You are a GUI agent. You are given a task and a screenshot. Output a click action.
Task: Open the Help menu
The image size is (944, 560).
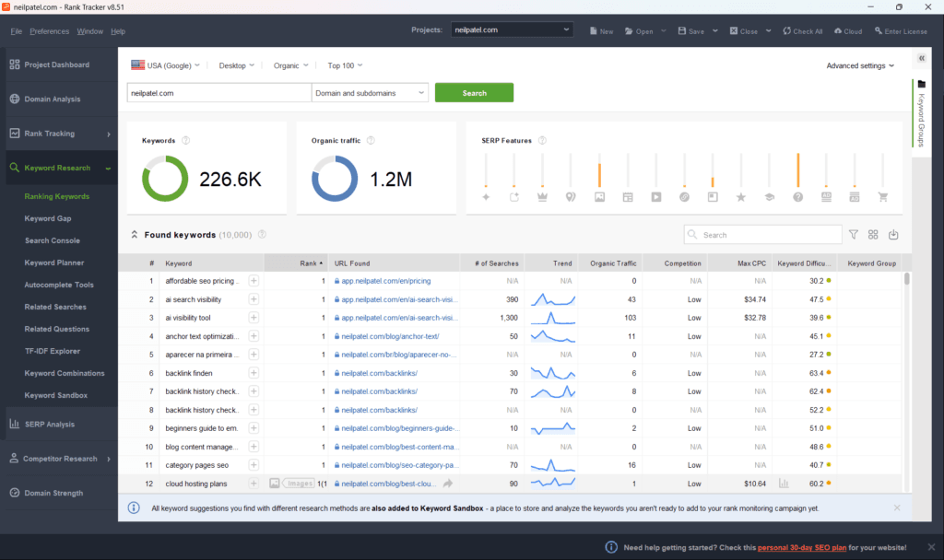[118, 31]
